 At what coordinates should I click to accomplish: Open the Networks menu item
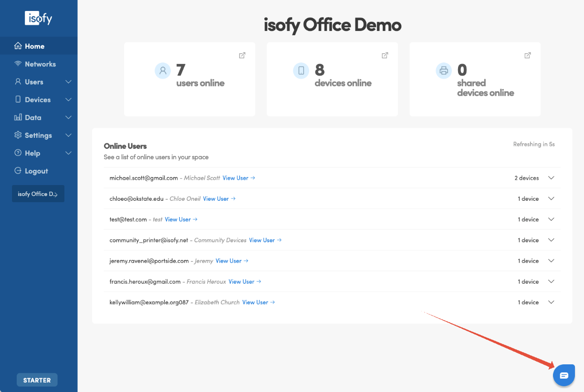coord(39,64)
